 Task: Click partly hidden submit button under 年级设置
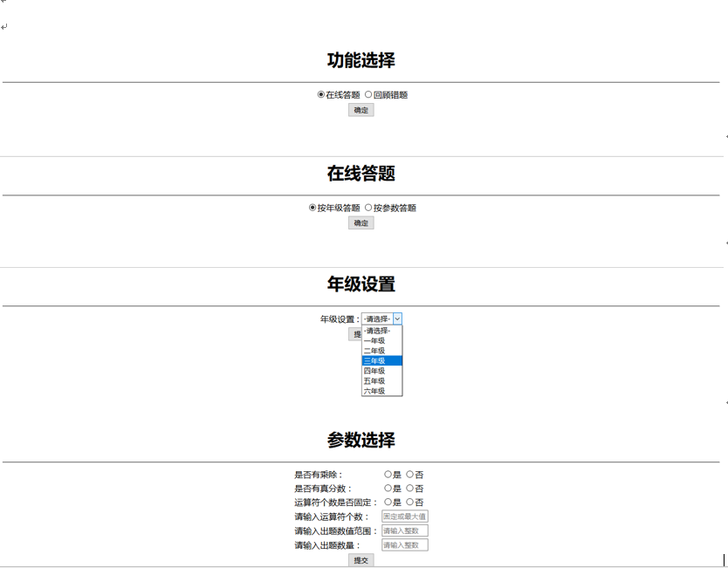[x=355, y=334]
